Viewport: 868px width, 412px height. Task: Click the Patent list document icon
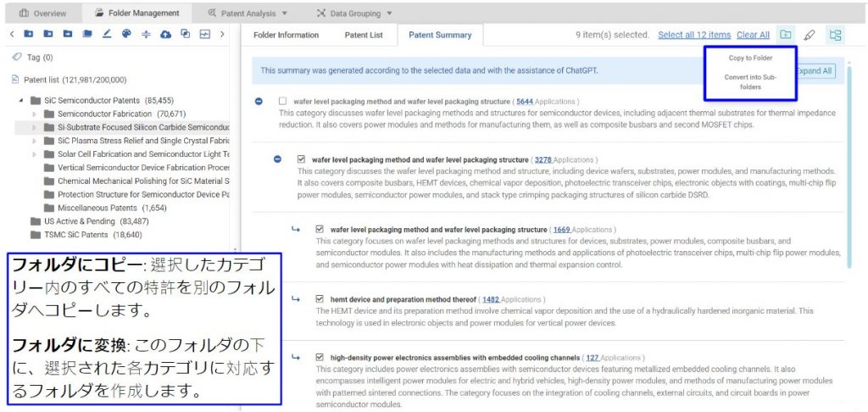[15, 80]
